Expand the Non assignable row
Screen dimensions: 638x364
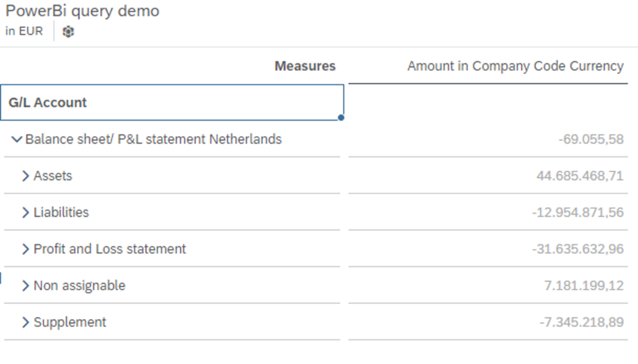pyautogui.click(x=26, y=286)
